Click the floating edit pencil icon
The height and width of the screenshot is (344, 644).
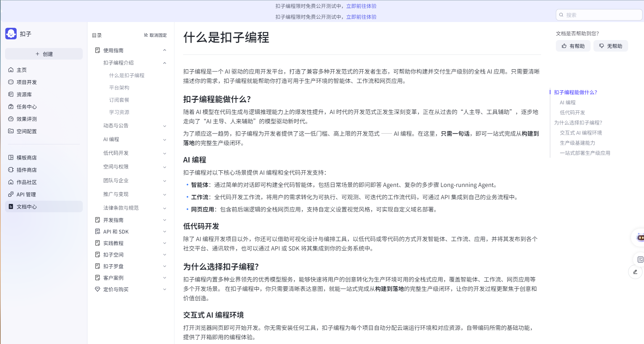(x=635, y=272)
